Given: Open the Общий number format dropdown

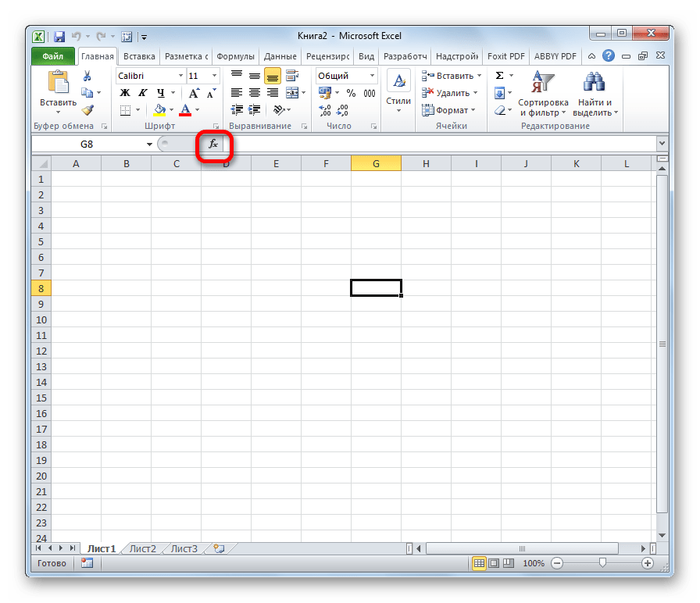Looking at the screenshot, I should 372,76.
